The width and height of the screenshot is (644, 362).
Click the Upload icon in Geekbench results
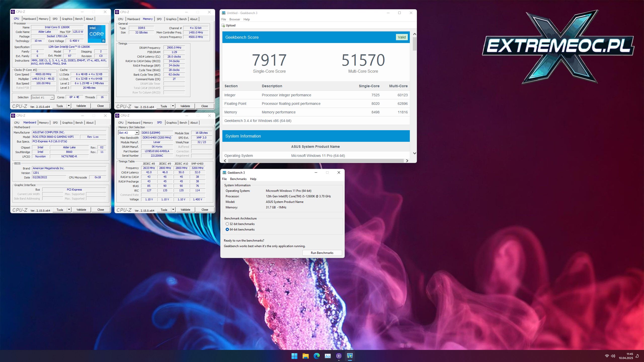click(223, 25)
